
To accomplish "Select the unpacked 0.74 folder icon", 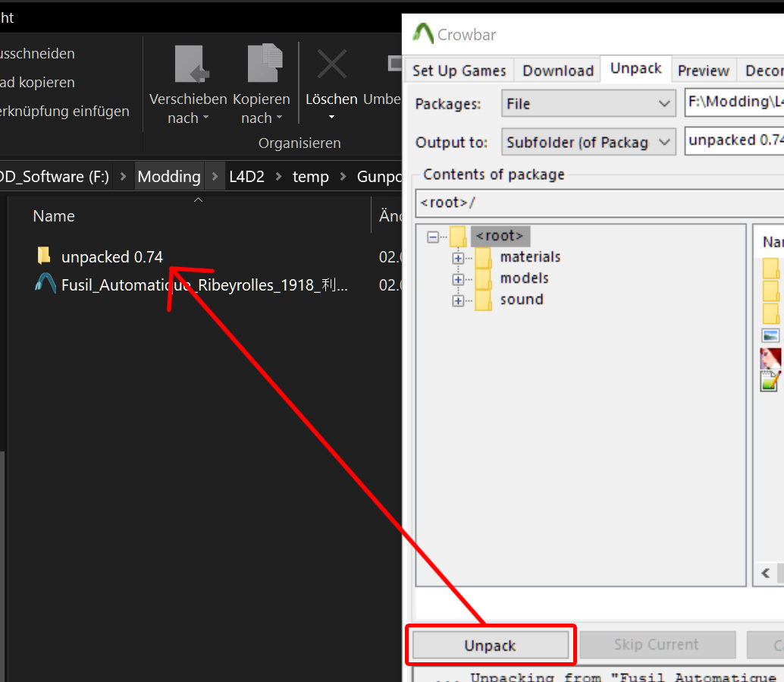I will [x=44, y=255].
